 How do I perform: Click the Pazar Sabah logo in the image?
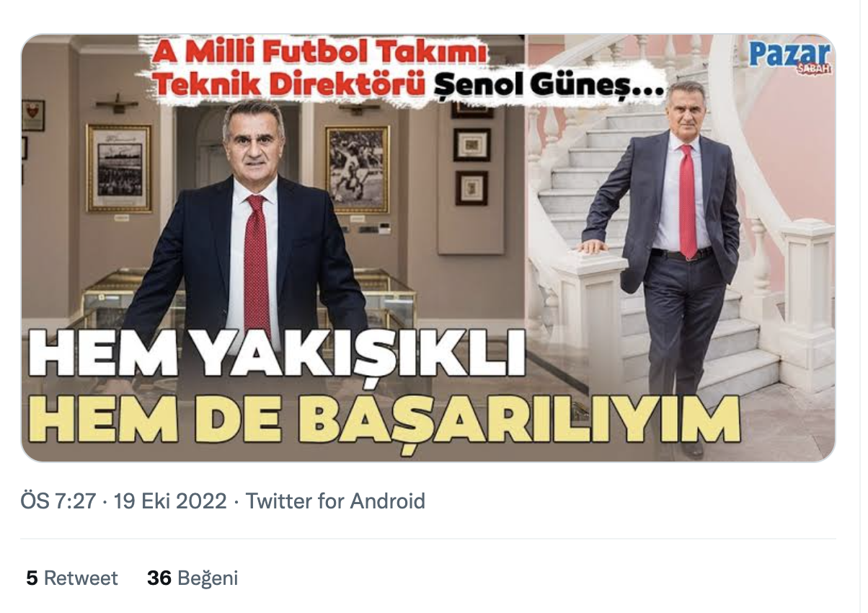tap(790, 58)
